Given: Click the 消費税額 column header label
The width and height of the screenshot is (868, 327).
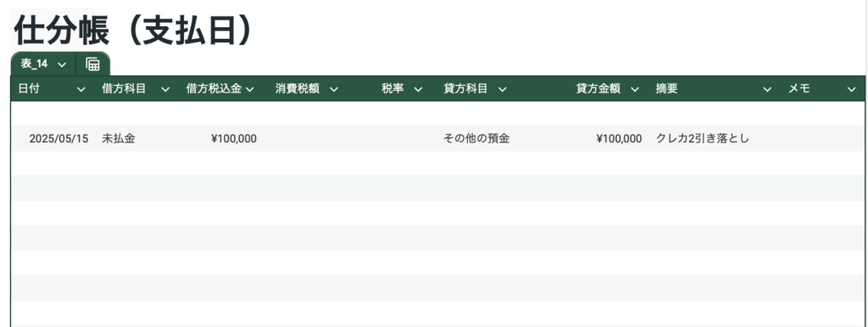Looking at the screenshot, I should tap(298, 89).
